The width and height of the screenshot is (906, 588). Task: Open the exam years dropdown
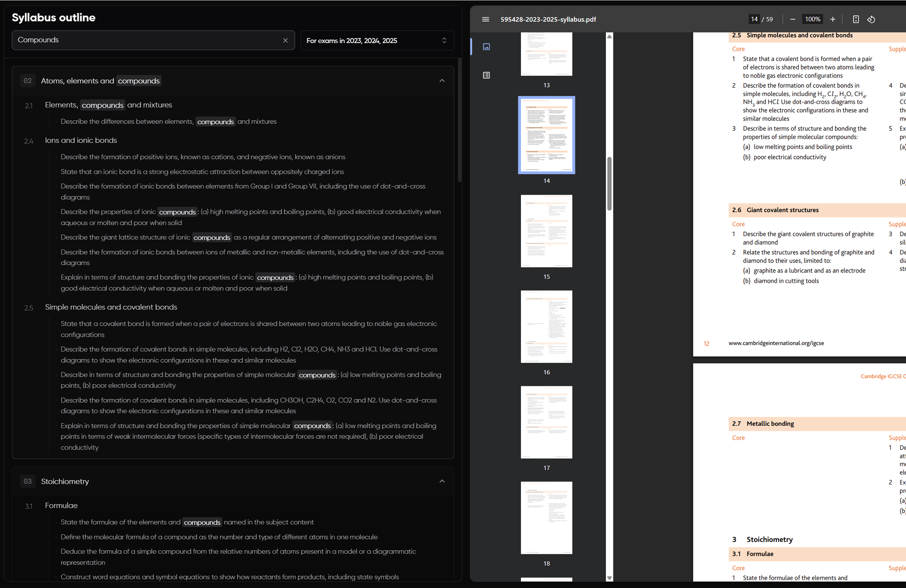(377, 40)
